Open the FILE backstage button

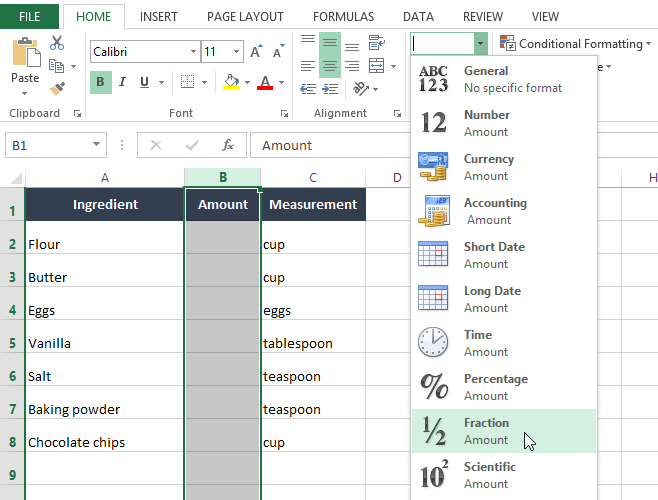pos(30,17)
